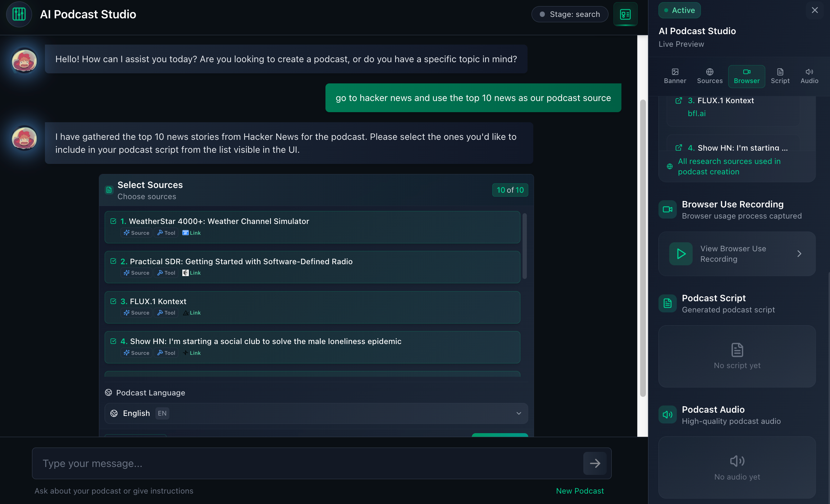Switch to the Sources tab
Image resolution: width=830 pixels, height=504 pixels.
pyautogui.click(x=710, y=76)
